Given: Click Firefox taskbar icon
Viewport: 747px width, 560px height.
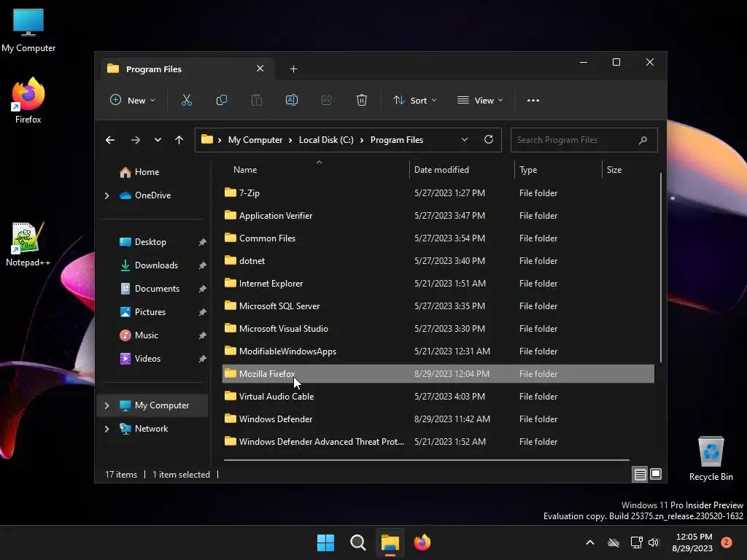Looking at the screenshot, I should coord(422,542).
